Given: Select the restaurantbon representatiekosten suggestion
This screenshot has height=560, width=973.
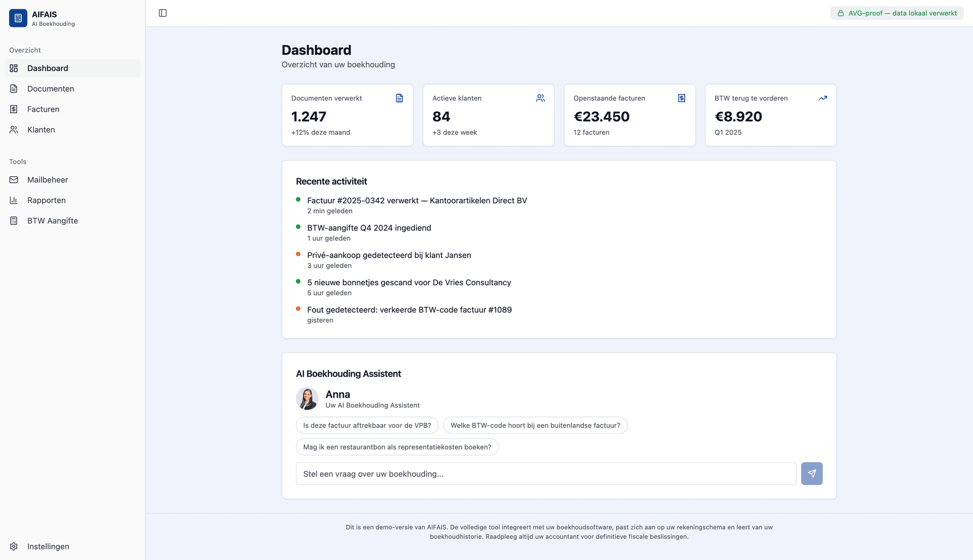Looking at the screenshot, I should [x=397, y=446].
